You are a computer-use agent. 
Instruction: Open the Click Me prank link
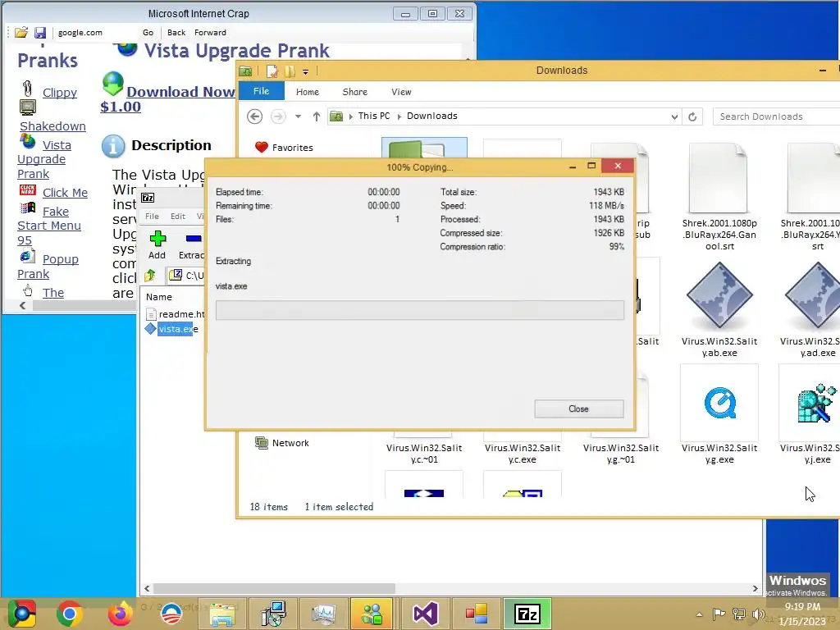click(x=65, y=193)
